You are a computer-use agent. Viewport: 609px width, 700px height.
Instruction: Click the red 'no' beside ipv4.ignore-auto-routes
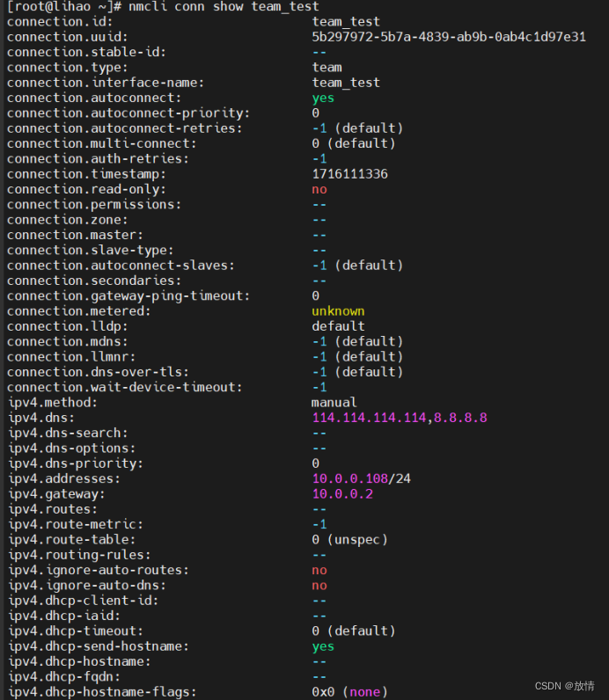pos(319,570)
